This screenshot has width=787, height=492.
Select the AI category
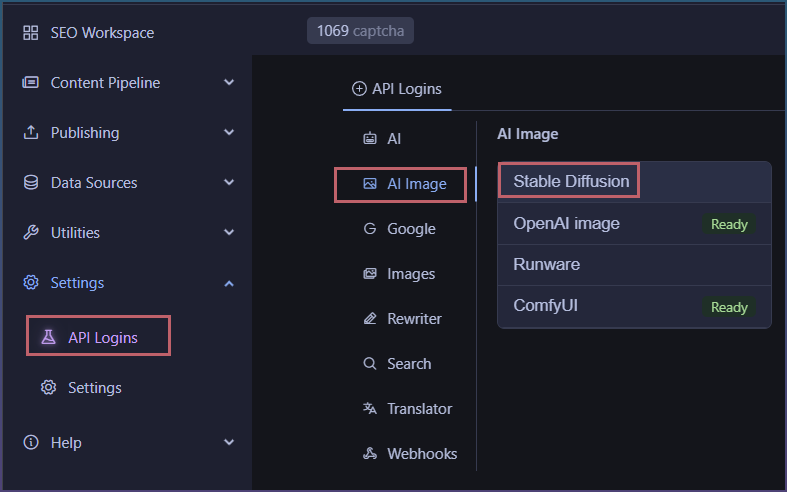tap(394, 139)
